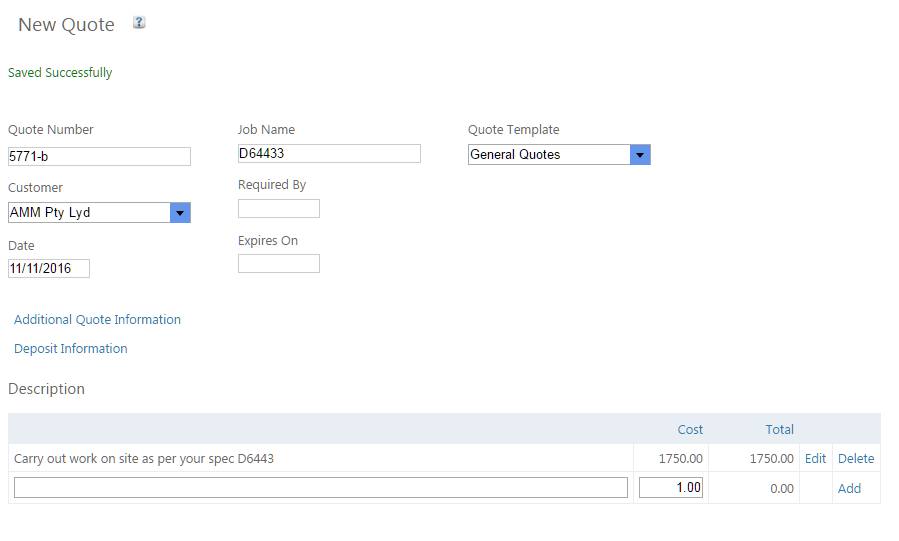Select the Carry out work description text
The width and height of the screenshot is (899, 541).
point(144,459)
